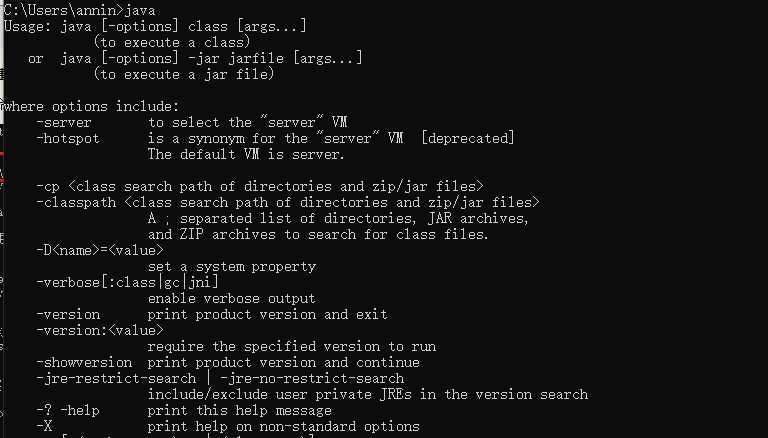Click the -verbose[:class|gc|jni] option

pyautogui.click(x=127, y=282)
